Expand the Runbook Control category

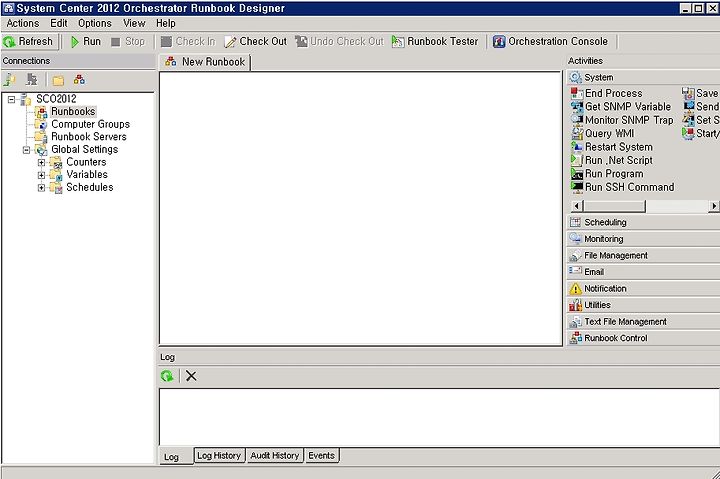pyautogui.click(x=644, y=338)
